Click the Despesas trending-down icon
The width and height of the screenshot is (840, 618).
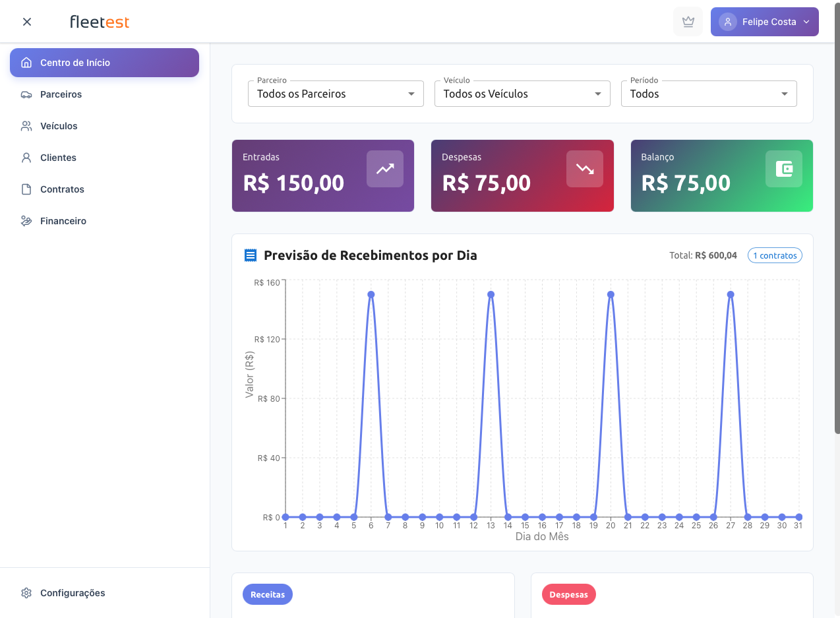point(584,170)
